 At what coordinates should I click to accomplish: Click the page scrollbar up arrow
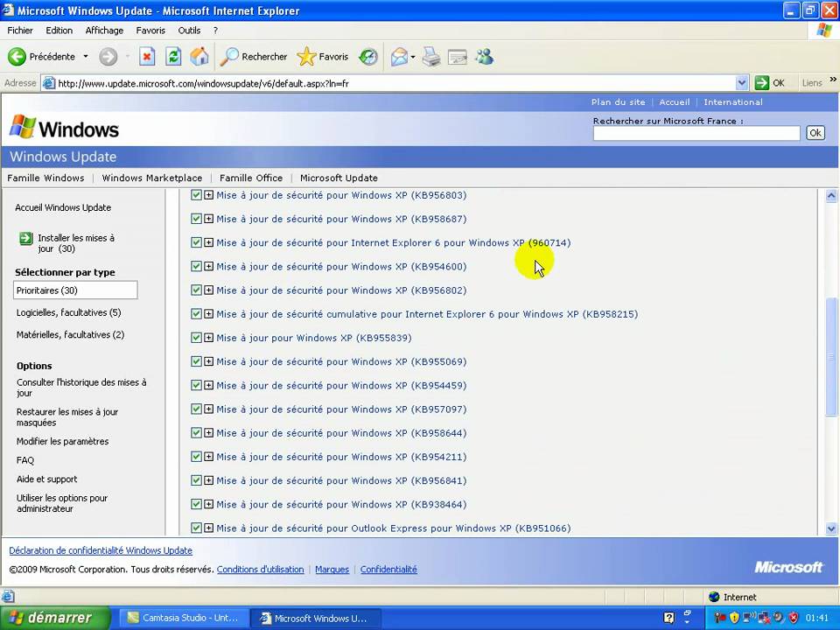click(831, 196)
